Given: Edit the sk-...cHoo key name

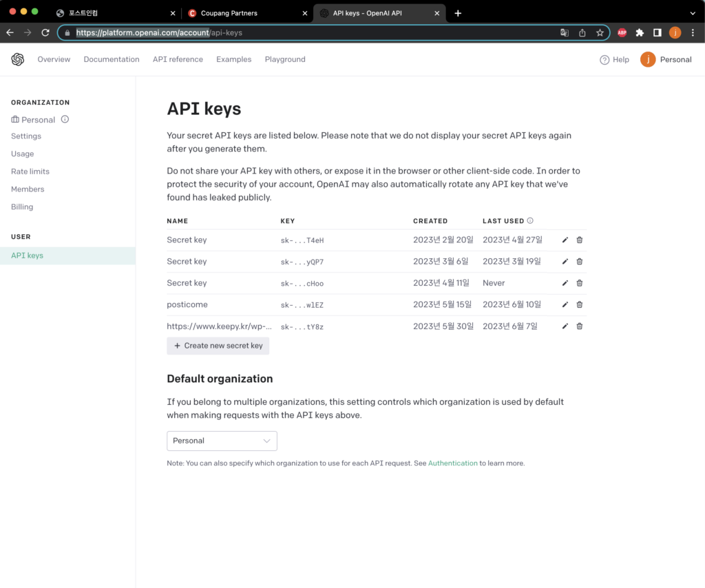Looking at the screenshot, I should [x=565, y=283].
